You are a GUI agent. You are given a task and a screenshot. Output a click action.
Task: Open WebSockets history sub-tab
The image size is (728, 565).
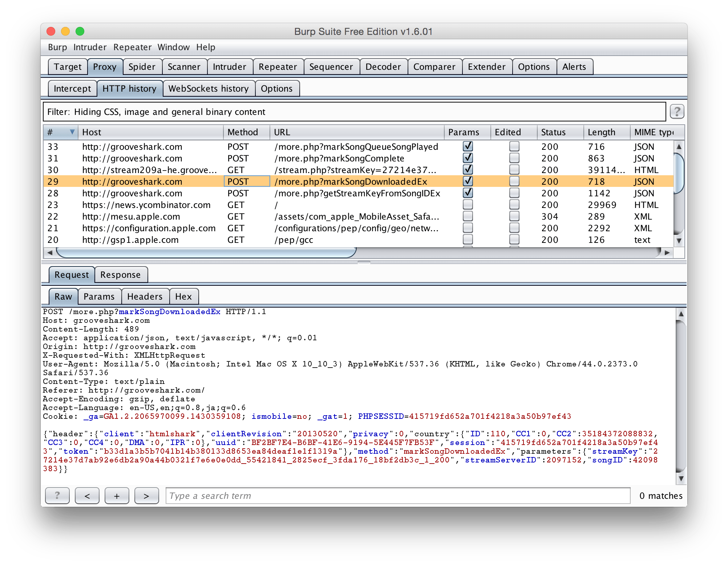[209, 89]
